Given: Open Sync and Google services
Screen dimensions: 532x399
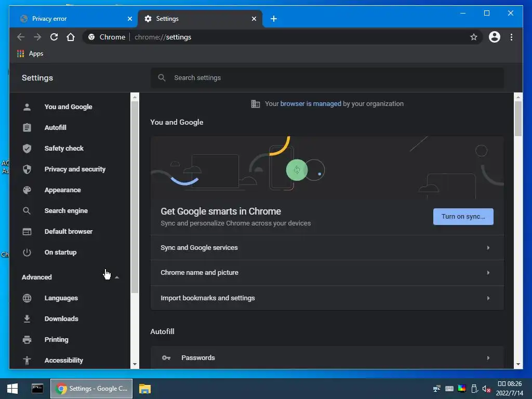Looking at the screenshot, I should [327, 248].
